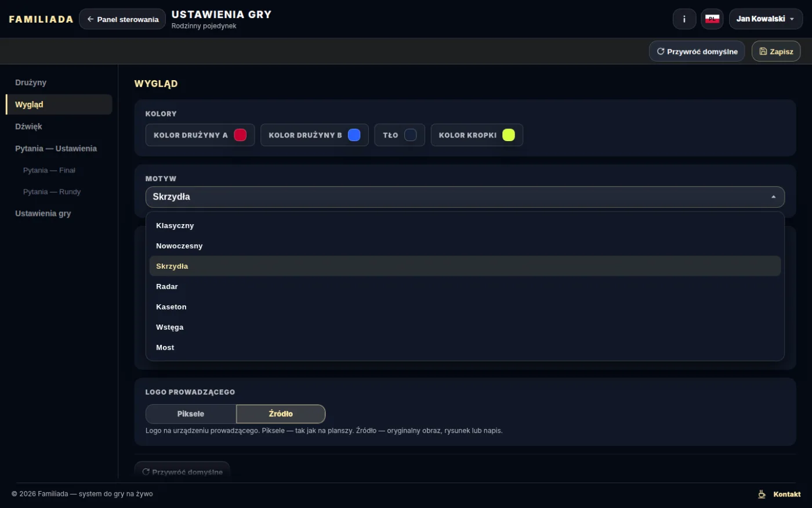The width and height of the screenshot is (812, 508).
Task: Click the info icon button in header
Action: [684, 19]
